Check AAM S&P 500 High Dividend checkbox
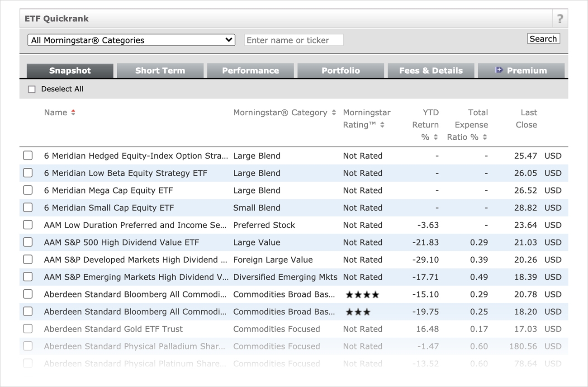 point(28,242)
